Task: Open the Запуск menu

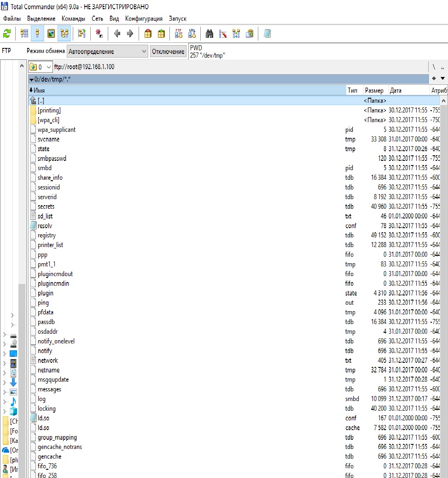Action: (x=178, y=18)
